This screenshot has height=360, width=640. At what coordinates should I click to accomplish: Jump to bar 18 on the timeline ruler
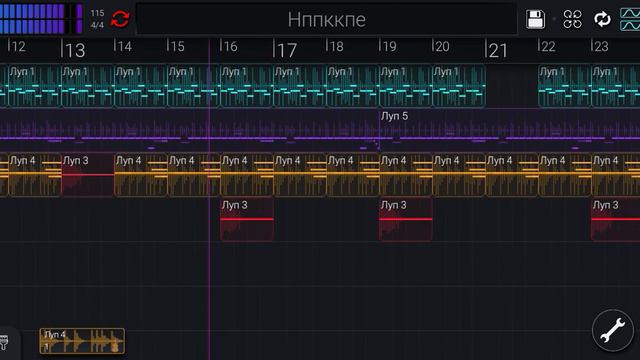pyautogui.click(x=336, y=47)
